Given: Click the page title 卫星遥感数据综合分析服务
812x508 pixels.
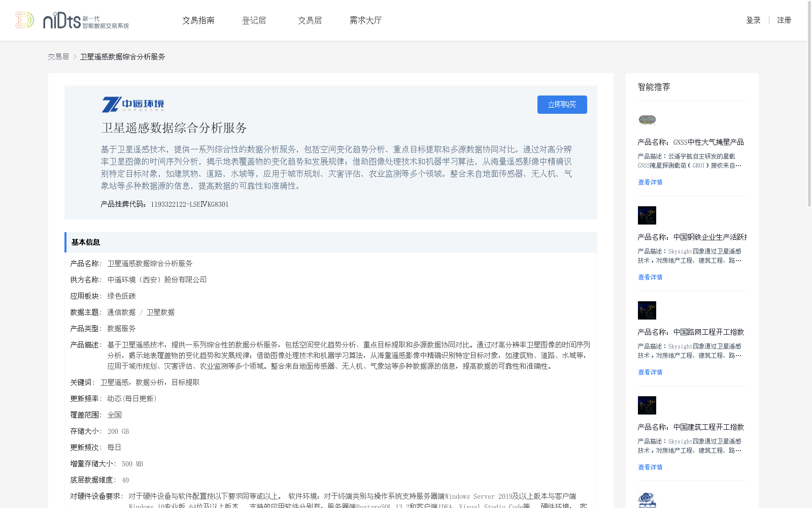Looking at the screenshot, I should pos(174,128).
